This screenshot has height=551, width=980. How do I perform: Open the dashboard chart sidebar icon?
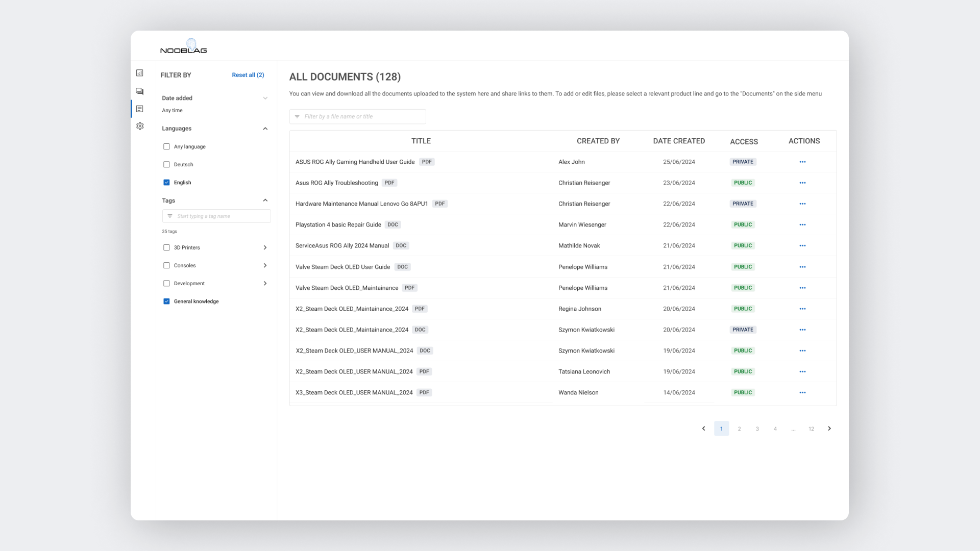[140, 73]
